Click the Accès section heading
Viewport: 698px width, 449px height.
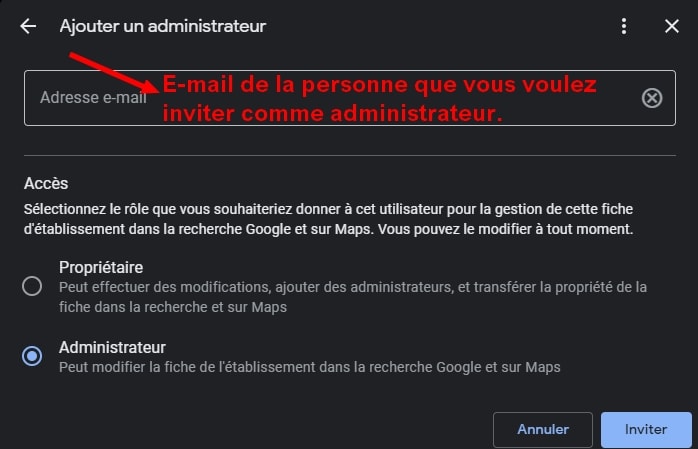coord(46,183)
